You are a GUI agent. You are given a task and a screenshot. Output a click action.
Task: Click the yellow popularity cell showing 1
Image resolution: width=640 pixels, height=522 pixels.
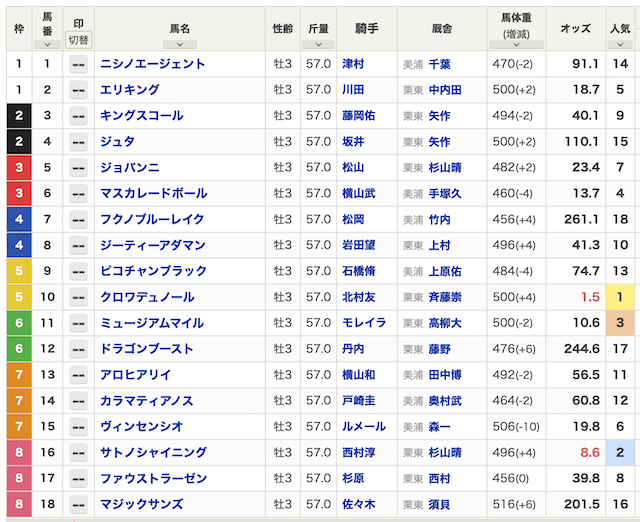click(x=621, y=298)
